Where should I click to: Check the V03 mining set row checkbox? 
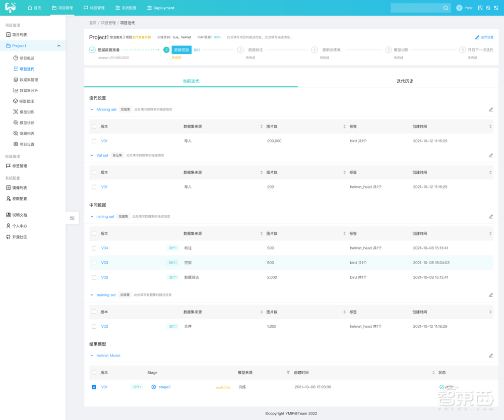point(94,263)
